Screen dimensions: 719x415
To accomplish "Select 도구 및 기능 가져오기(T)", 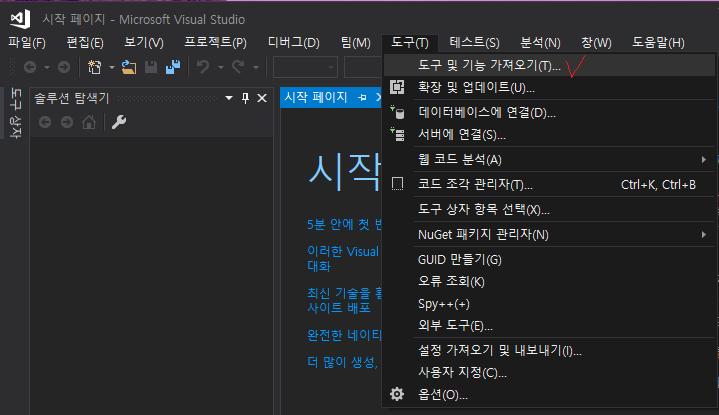I will click(x=549, y=65).
